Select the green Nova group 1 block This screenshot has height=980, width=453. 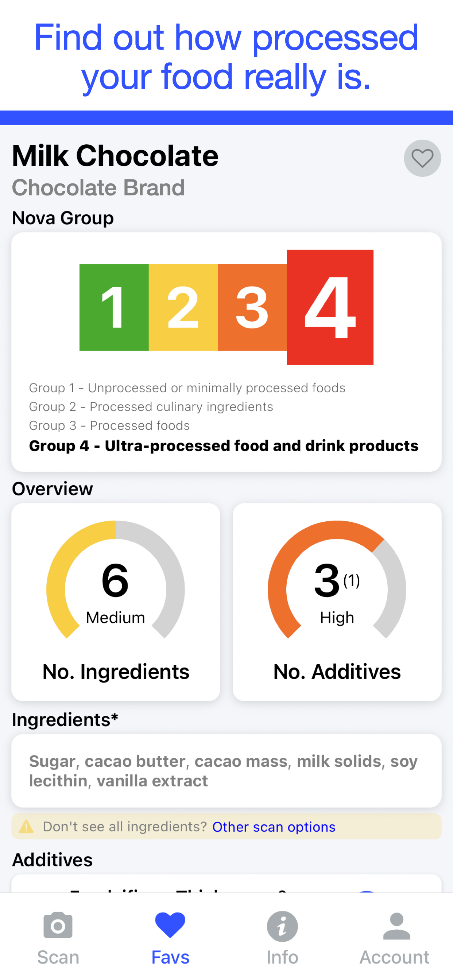click(x=114, y=307)
